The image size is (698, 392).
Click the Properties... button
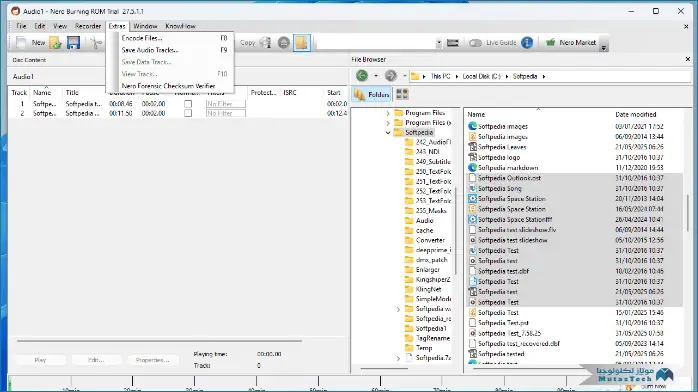click(152, 360)
